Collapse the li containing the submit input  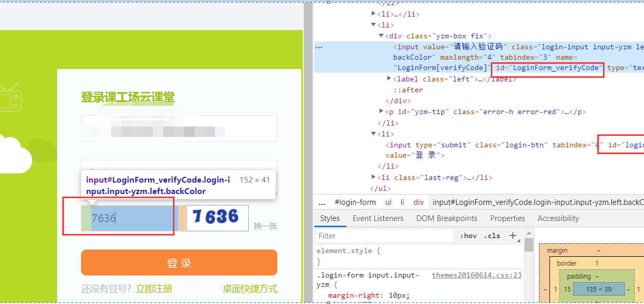pyautogui.click(x=373, y=134)
